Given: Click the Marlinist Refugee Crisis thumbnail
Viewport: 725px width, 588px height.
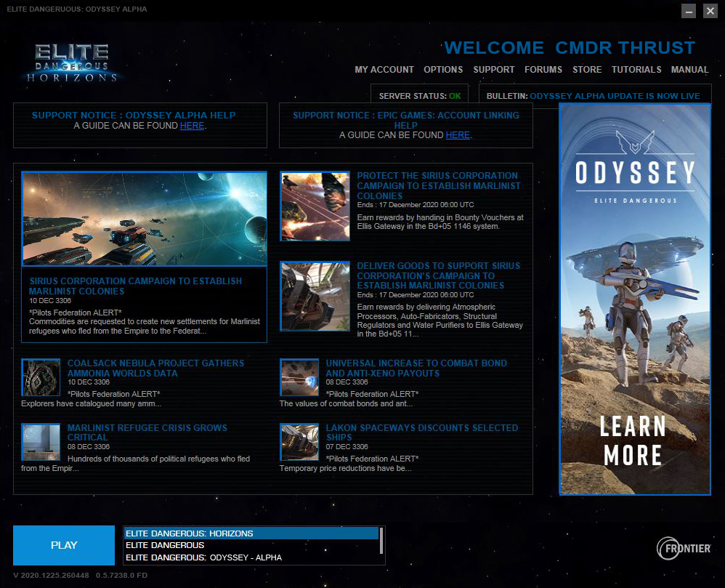Looking at the screenshot, I should pos(41,442).
